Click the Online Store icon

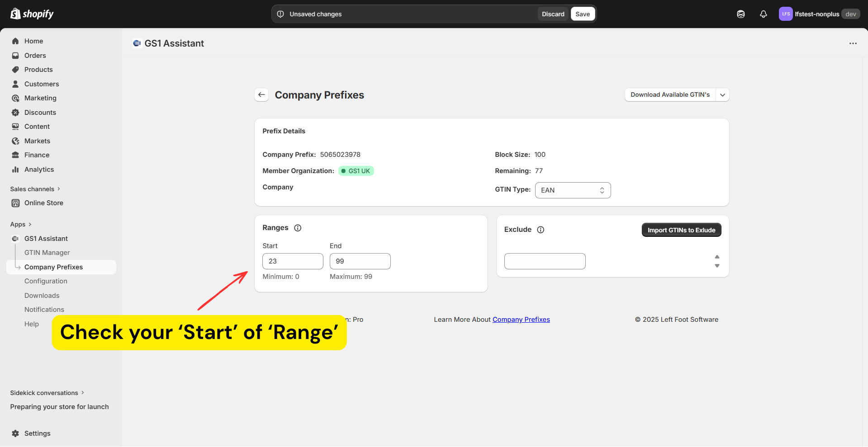point(15,203)
